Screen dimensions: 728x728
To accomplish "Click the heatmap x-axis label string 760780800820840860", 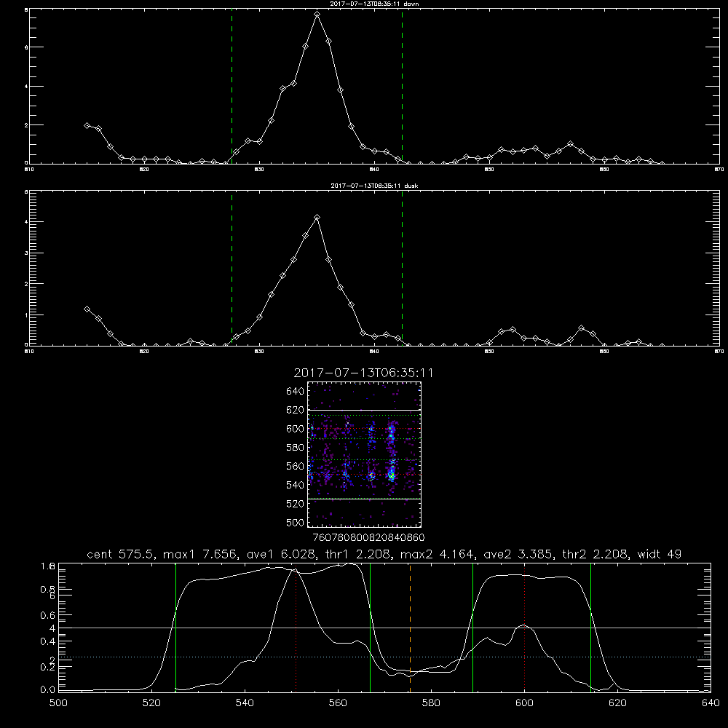I will [368, 538].
